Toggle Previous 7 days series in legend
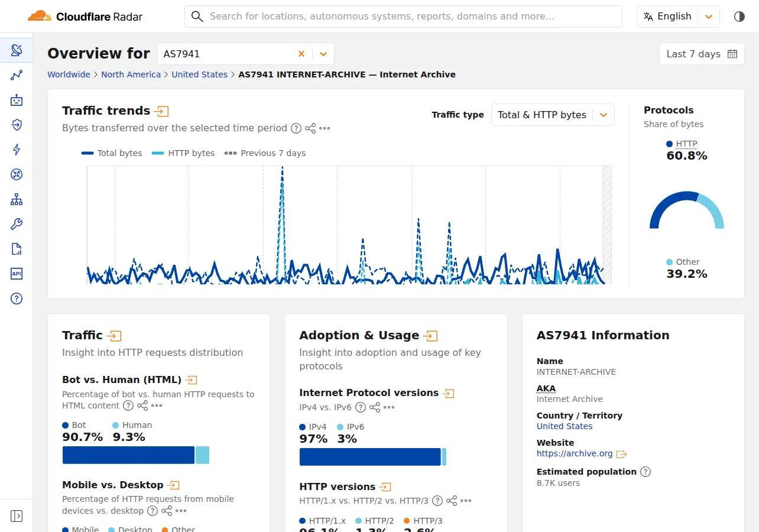 265,153
